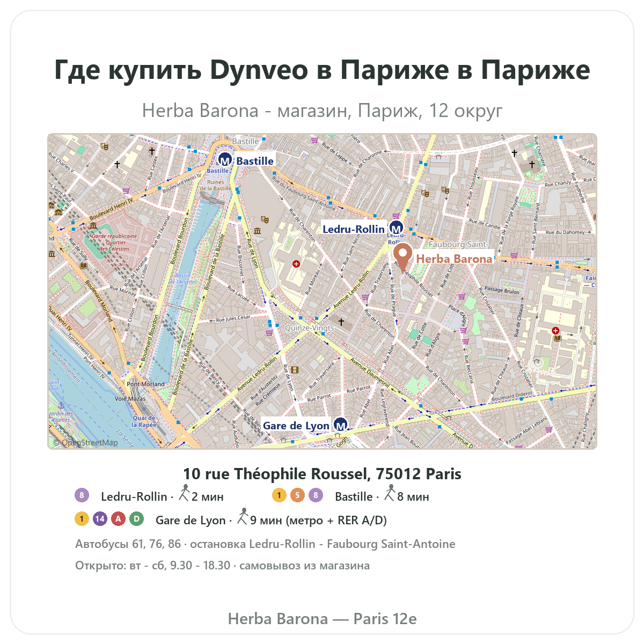Click the yellow line 1 badge near Bastille
644x644 pixels.
tap(279, 495)
